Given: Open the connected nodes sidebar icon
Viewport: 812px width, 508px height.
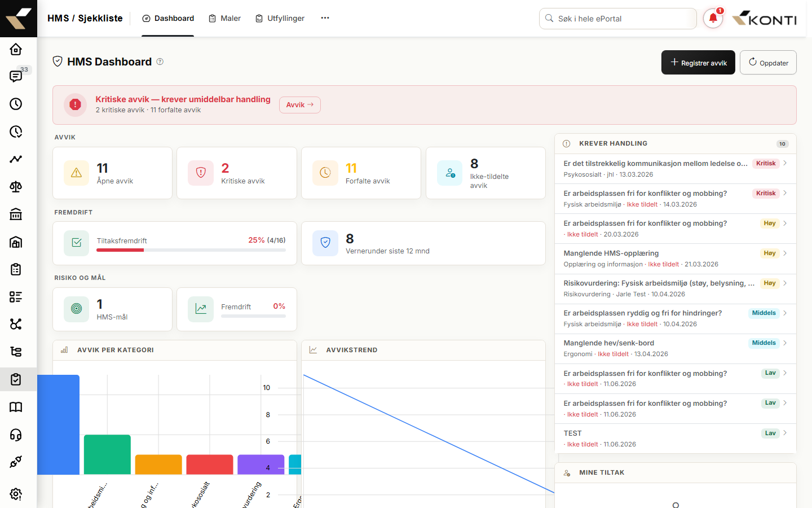Looking at the screenshot, I should pyautogui.click(x=16, y=324).
